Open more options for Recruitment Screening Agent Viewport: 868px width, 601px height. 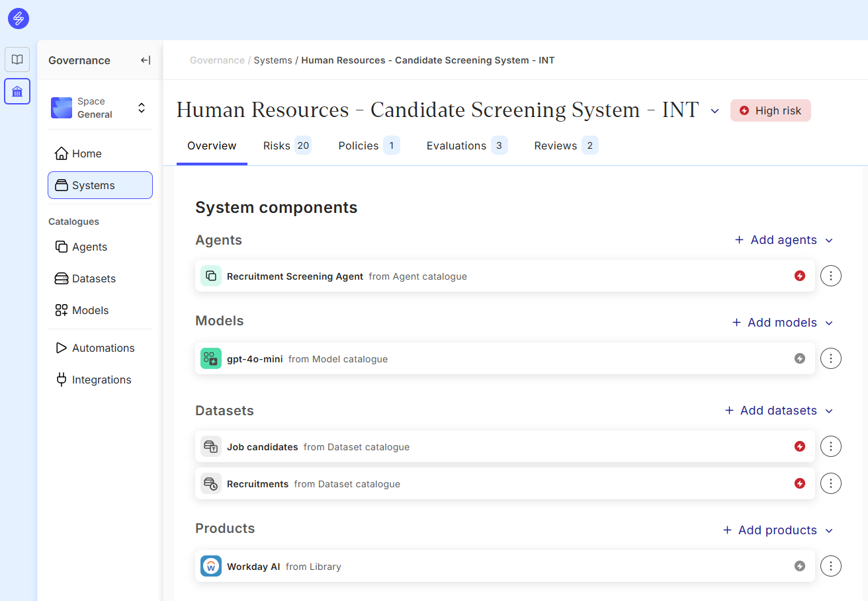point(831,276)
